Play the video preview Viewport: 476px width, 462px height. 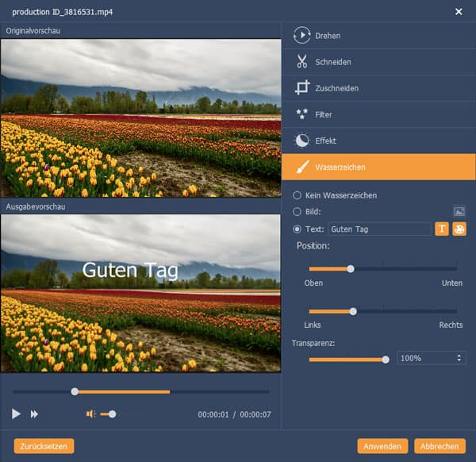click(x=16, y=414)
